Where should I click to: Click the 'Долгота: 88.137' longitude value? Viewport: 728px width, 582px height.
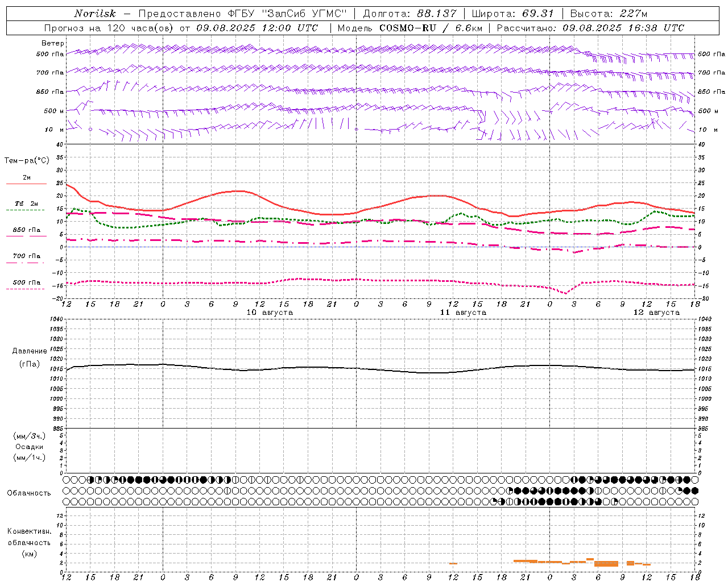pos(409,14)
